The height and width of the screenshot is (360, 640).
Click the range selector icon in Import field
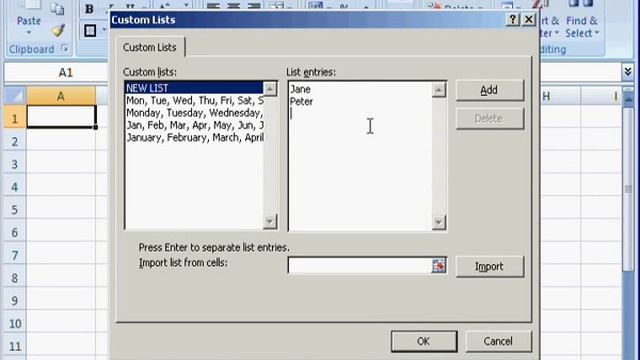click(x=439, y=266)
